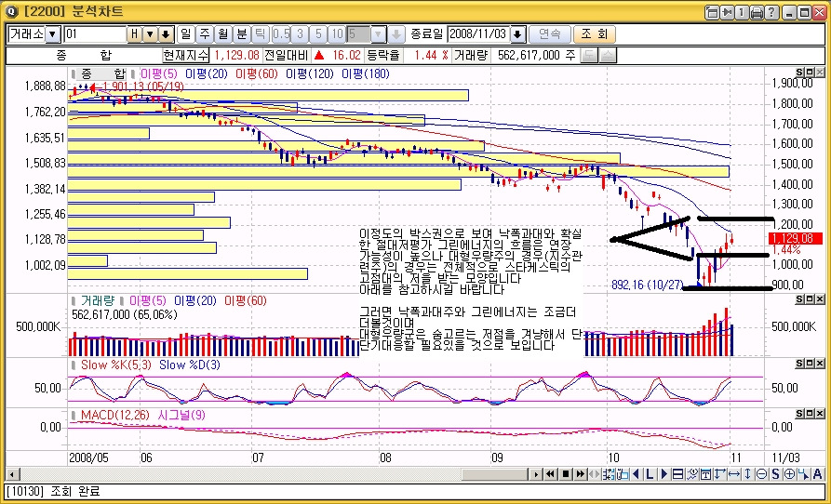831x504 pixels.
Task: Click the rewind double-arrow button
Action: [551, 474]
